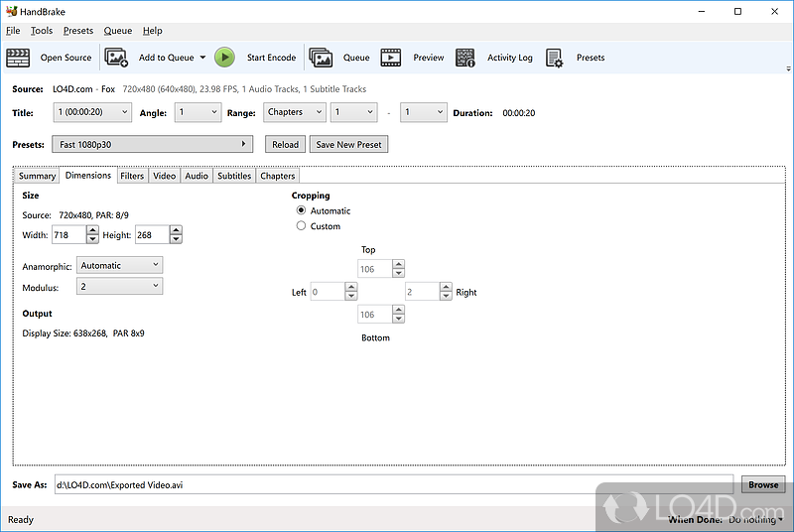Switch to the Chapters tab
The image size is (794, 532).
[278, 176]
